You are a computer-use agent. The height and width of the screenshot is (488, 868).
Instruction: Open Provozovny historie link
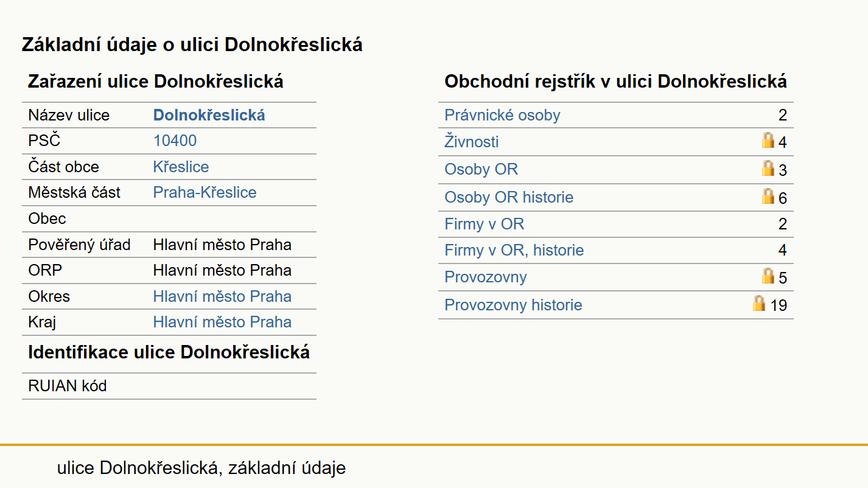point(513,305)
